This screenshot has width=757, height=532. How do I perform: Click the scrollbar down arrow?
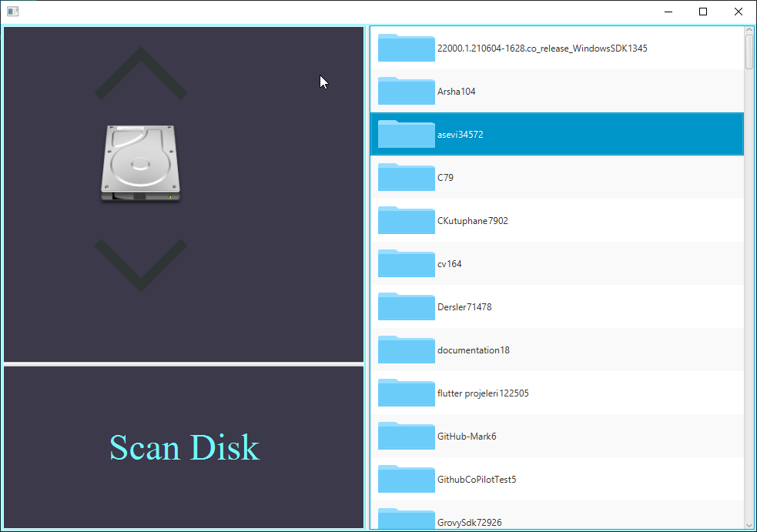pos(749,525)
